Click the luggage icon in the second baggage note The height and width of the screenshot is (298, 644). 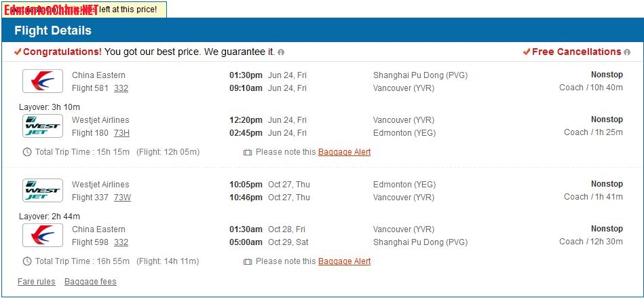pos(248,261)
